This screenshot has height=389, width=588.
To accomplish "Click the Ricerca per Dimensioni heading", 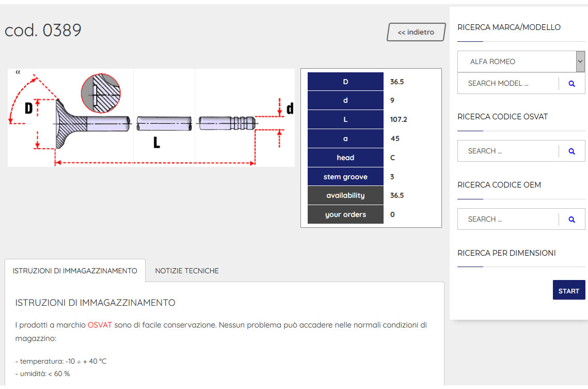I will [506, 253].
